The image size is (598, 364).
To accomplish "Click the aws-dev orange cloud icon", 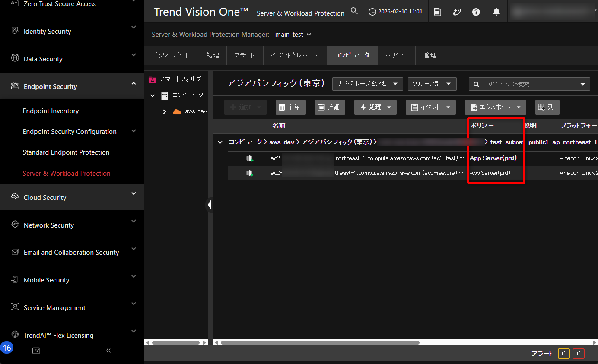I will [177, 111].
